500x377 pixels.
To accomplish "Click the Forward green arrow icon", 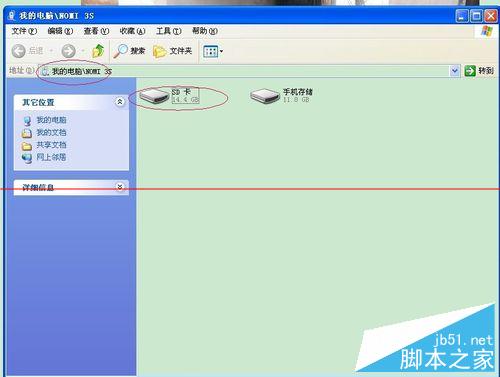I will pyautogui.click(x=69, y=51).
